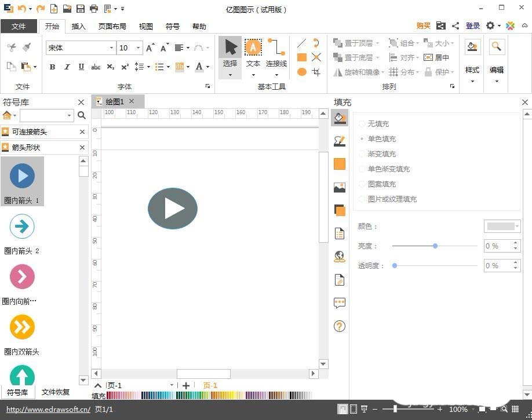Toggle italic formatting

click(x=67, y=67)
